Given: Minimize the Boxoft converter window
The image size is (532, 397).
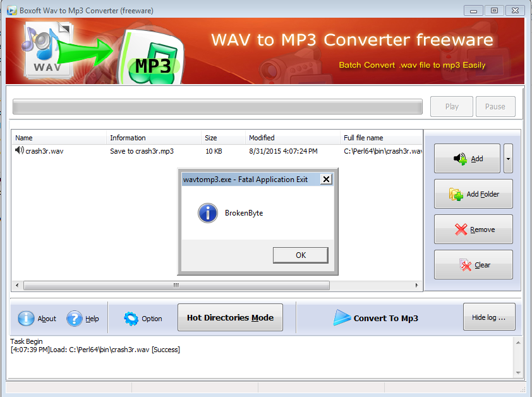Looking at the screenshot, I should pyautogui.click(x=473, y=11).
